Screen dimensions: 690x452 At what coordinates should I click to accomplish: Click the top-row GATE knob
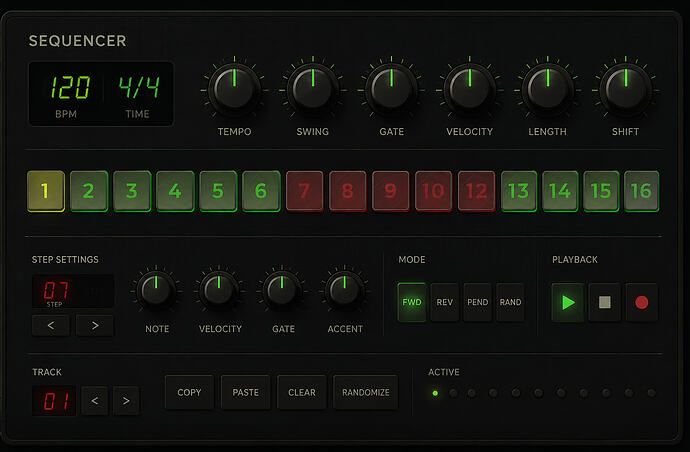point(391,90)
